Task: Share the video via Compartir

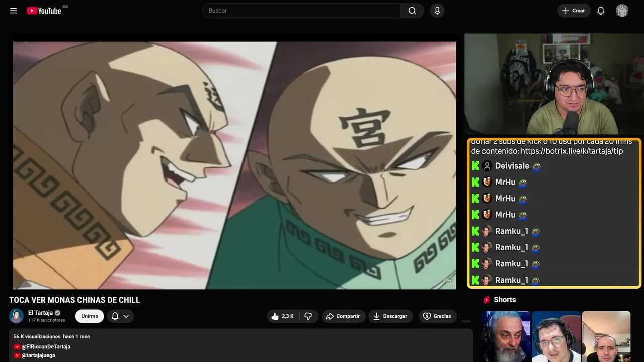Action: [x=344, y=316]
